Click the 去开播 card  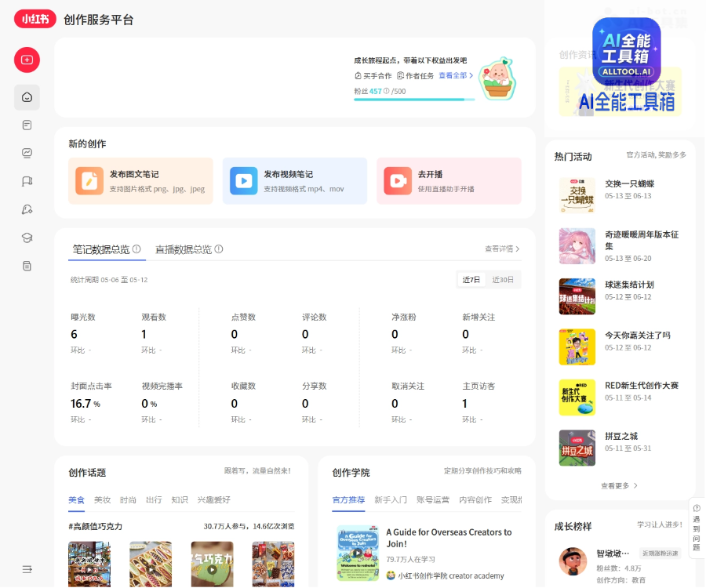point(449,181)
